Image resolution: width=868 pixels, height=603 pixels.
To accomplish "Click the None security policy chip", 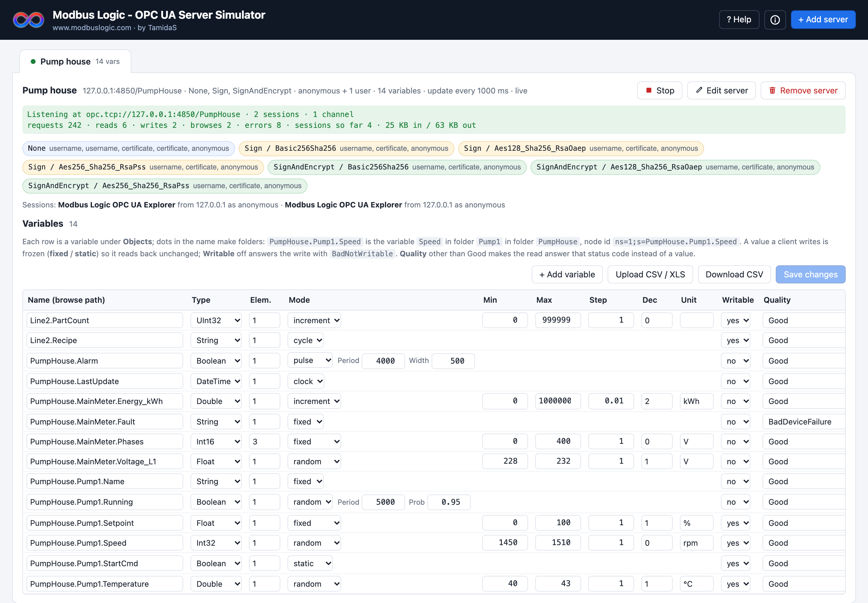I will [128, 148].
